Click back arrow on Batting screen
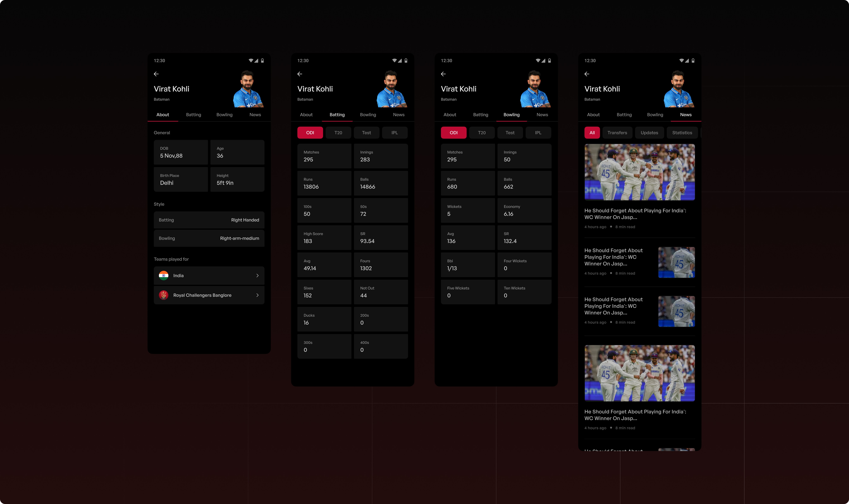The image size is (849, 504). point(300,74)
